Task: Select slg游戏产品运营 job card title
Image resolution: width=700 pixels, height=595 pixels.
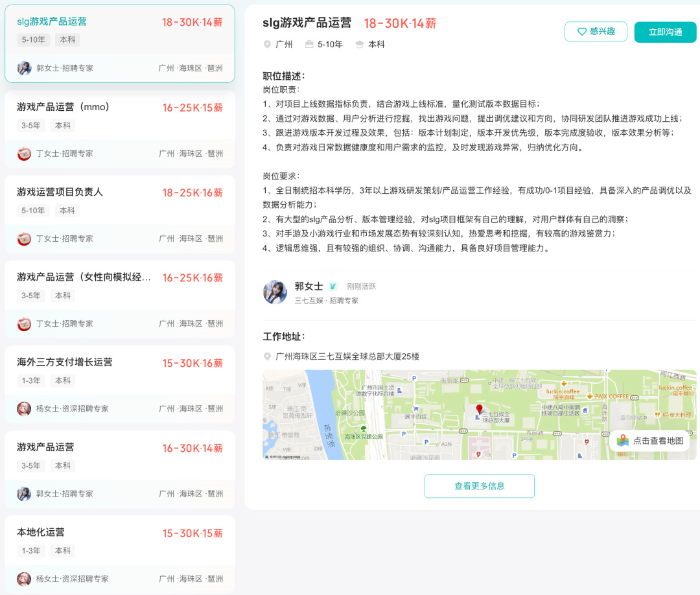Action: click(52, 21)
